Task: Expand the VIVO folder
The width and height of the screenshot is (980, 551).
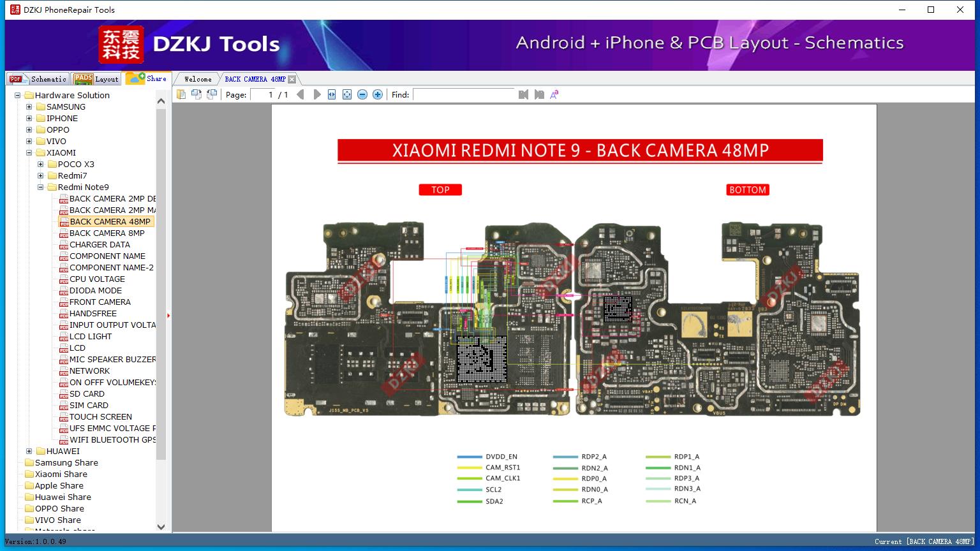Action: 29,142
